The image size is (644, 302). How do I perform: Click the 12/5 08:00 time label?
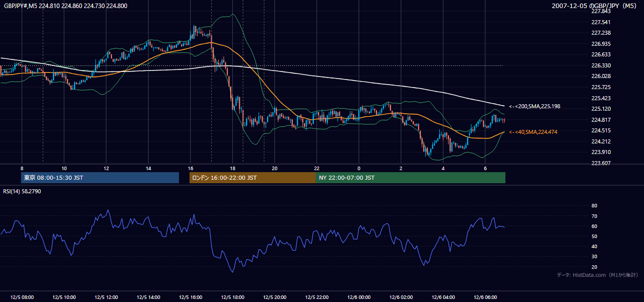(x=22, y=297)
